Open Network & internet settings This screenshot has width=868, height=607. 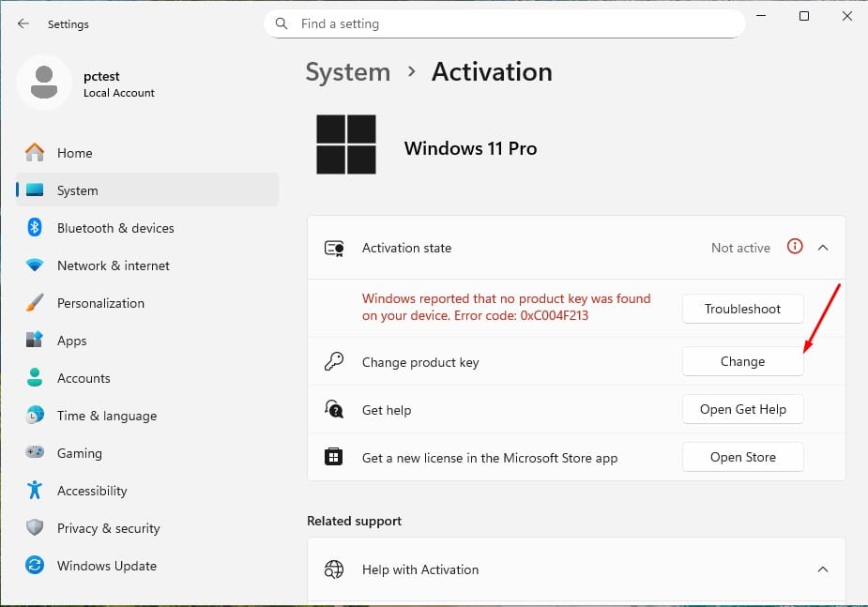point(113,266)
